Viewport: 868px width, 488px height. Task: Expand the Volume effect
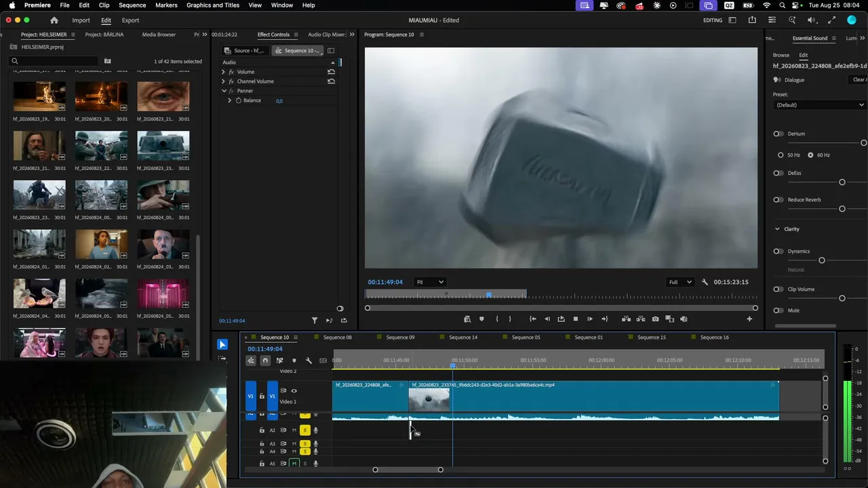point(223,72)
